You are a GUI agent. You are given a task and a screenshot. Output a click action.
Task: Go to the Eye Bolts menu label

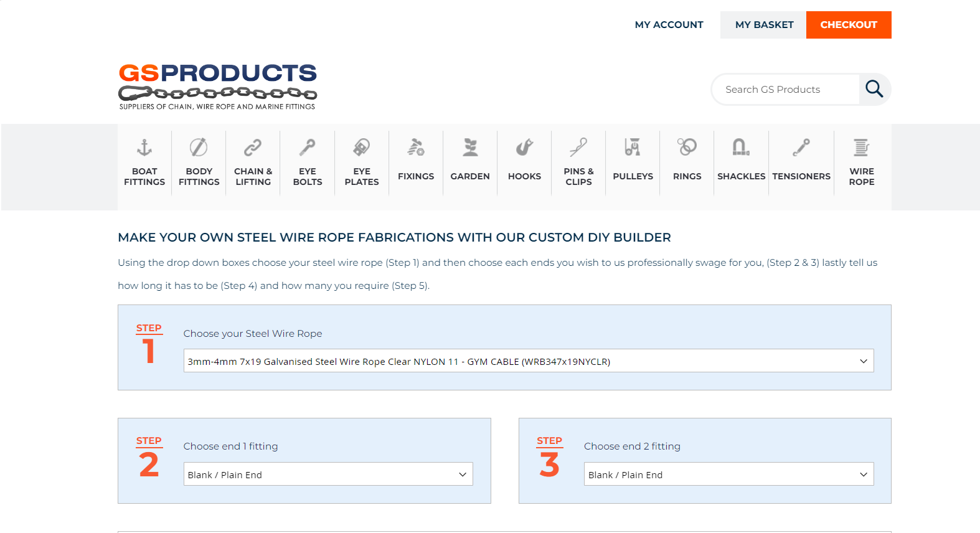coord(308,177)
